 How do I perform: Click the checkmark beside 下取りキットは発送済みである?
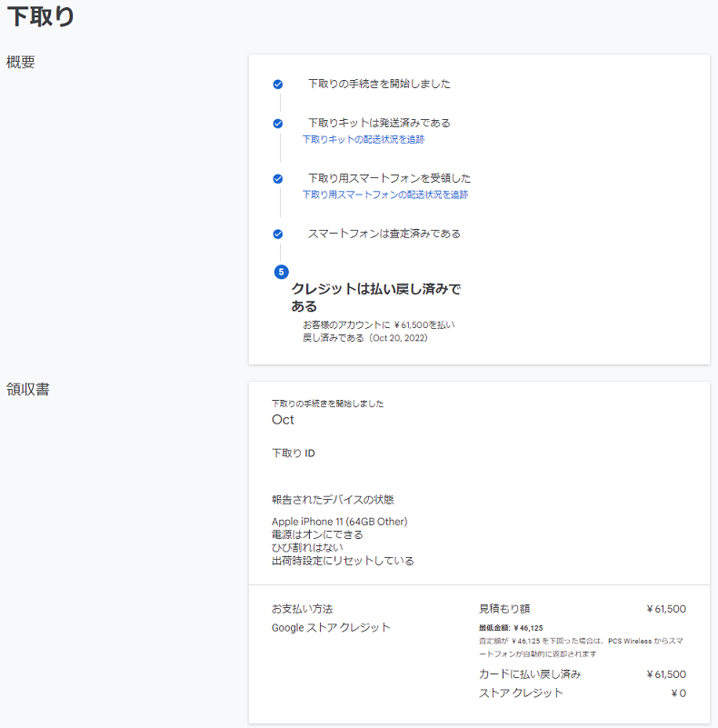point(278,124)
